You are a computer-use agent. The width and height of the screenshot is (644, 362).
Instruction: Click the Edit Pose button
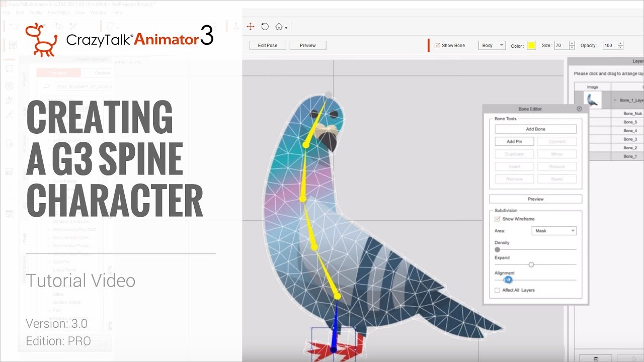268,45
